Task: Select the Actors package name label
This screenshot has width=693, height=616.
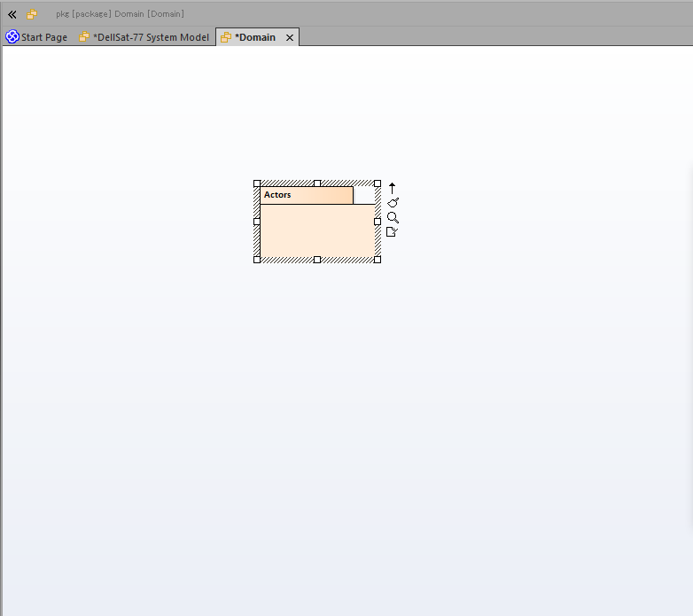Action: coord(277,195)
